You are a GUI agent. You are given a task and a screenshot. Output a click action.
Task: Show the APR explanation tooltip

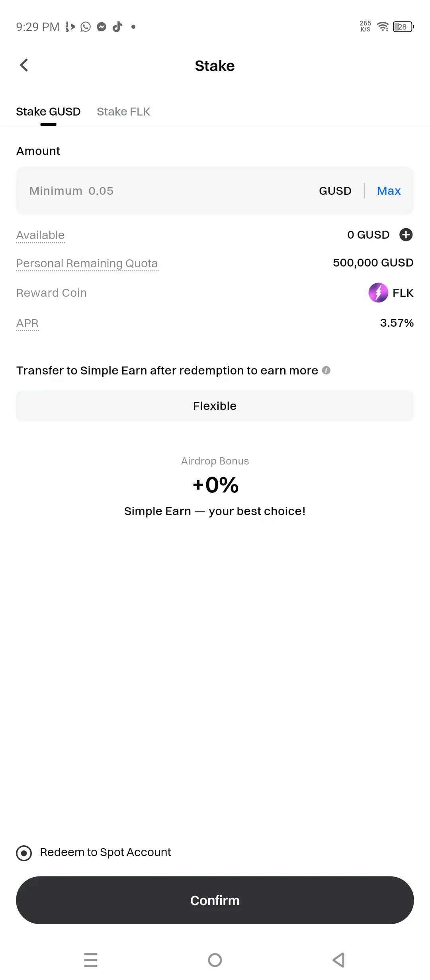[x=27, y=323]
